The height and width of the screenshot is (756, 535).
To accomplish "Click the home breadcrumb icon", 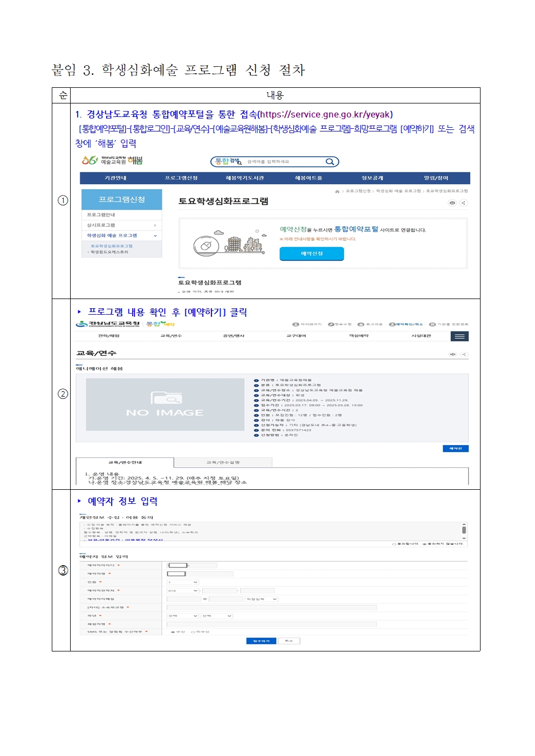I will coord(338,191).
